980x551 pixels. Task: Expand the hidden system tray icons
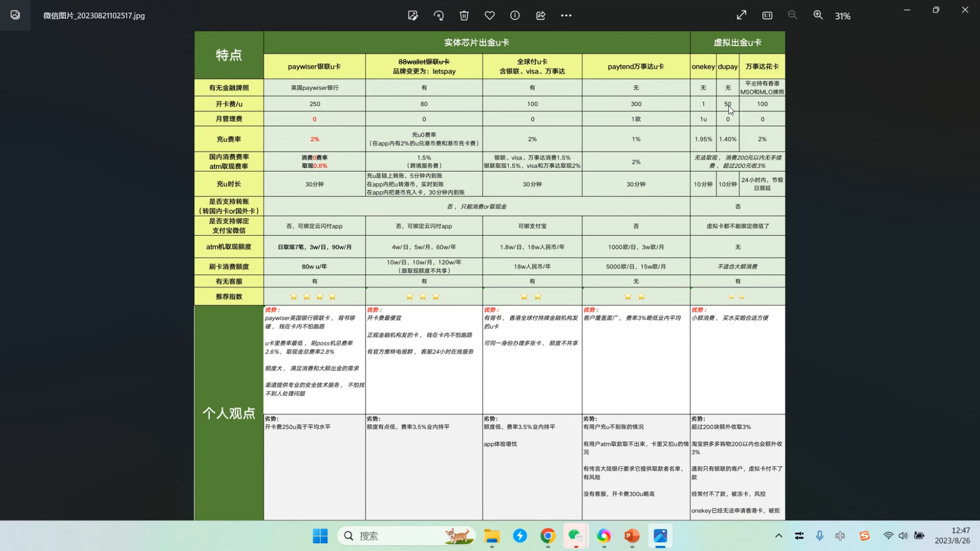click(x=778, y=536)
